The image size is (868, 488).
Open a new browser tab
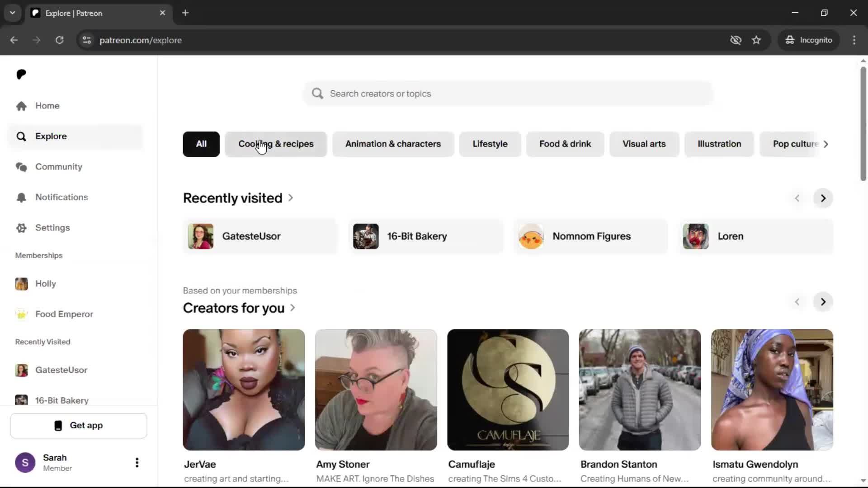click(x=185, y=13)
